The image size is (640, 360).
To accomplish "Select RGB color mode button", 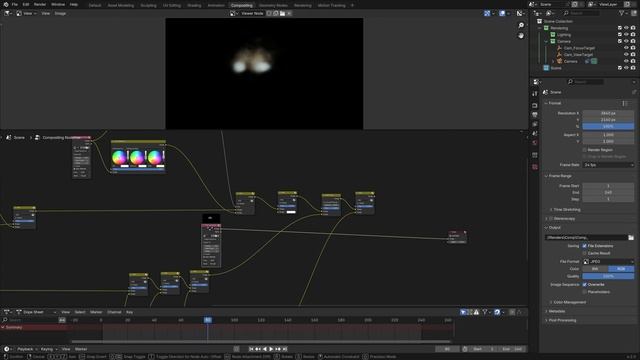I will (x=621, y=269).
